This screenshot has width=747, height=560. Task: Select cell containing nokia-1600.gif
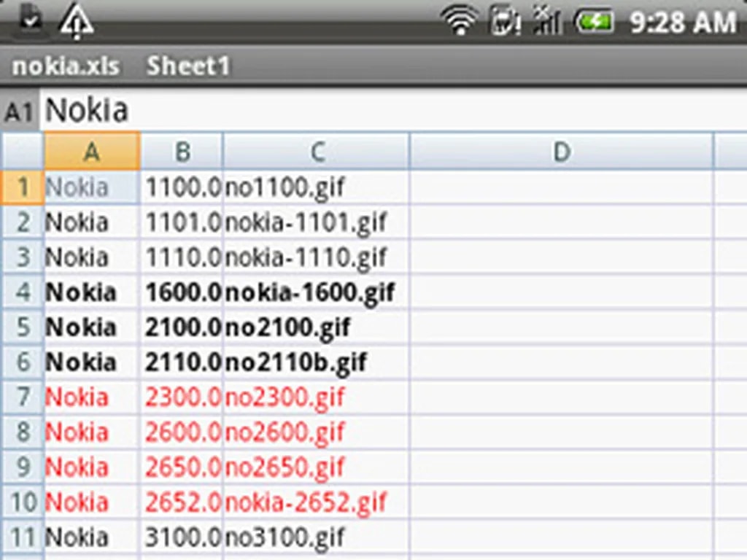(x=316, y=292)
